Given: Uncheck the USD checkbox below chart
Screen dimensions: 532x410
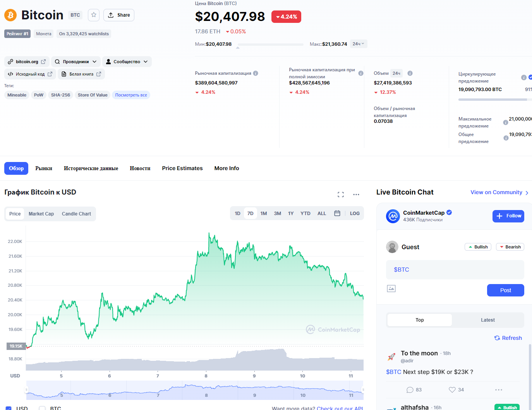Looking at the screenshot, I should point(9,408).
